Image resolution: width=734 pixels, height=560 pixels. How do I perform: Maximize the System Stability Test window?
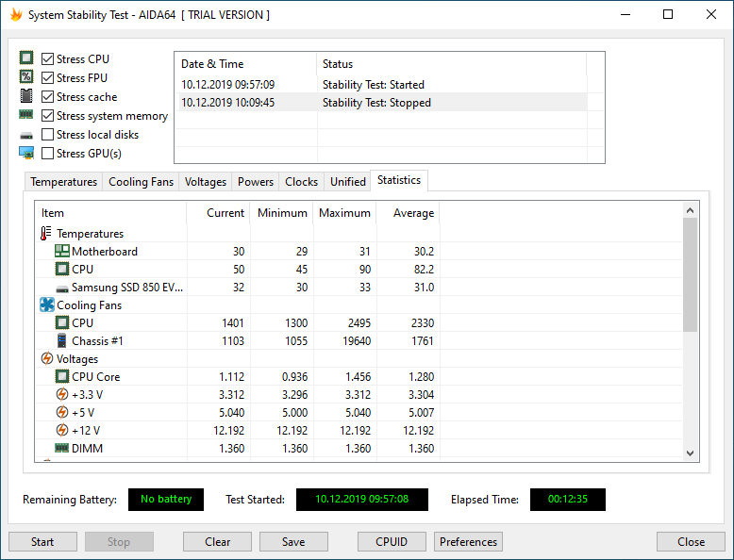point(668,14)
